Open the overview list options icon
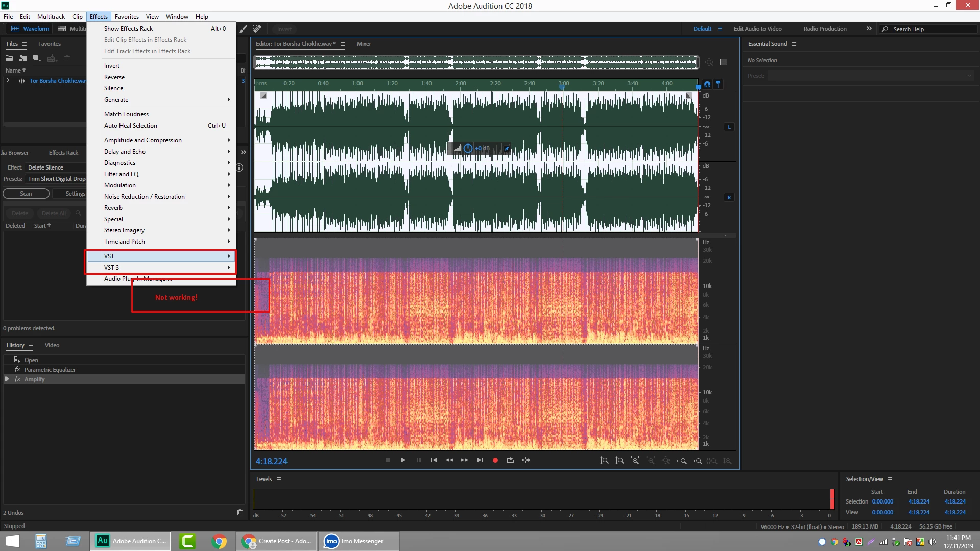 tap(724, 62)
